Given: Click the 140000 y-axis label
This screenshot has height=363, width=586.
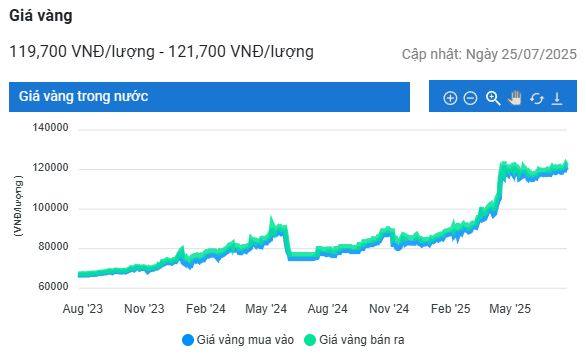Looking at the screenshot, I should [50, 127].
